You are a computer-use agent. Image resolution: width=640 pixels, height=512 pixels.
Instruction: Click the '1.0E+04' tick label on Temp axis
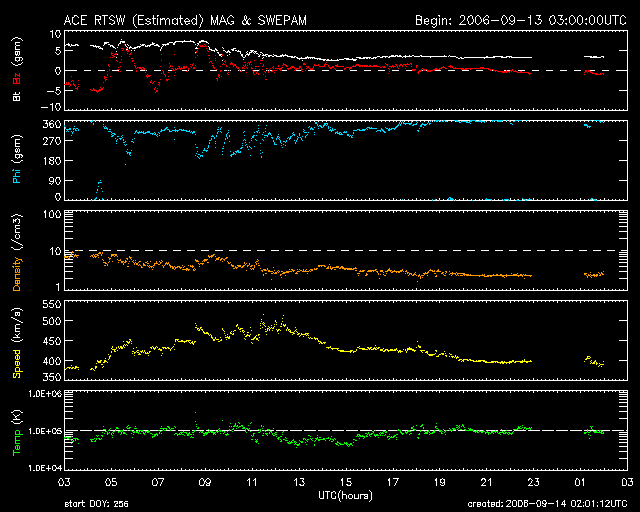[45, 468]
